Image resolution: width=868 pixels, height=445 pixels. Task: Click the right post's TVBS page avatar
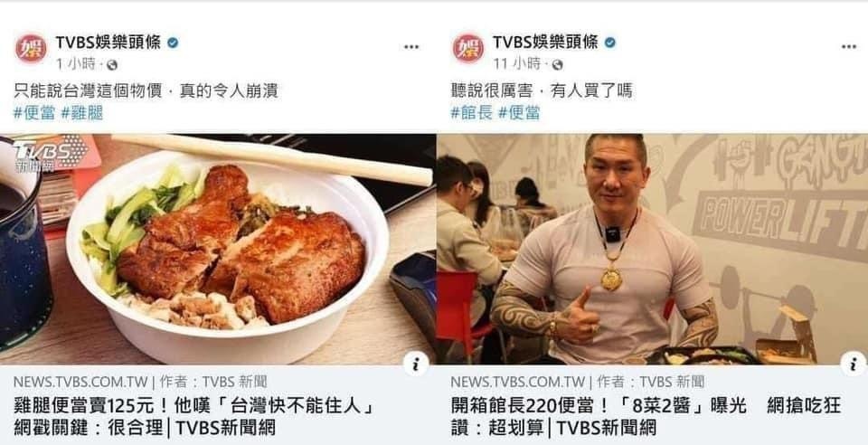pos(468,49)
